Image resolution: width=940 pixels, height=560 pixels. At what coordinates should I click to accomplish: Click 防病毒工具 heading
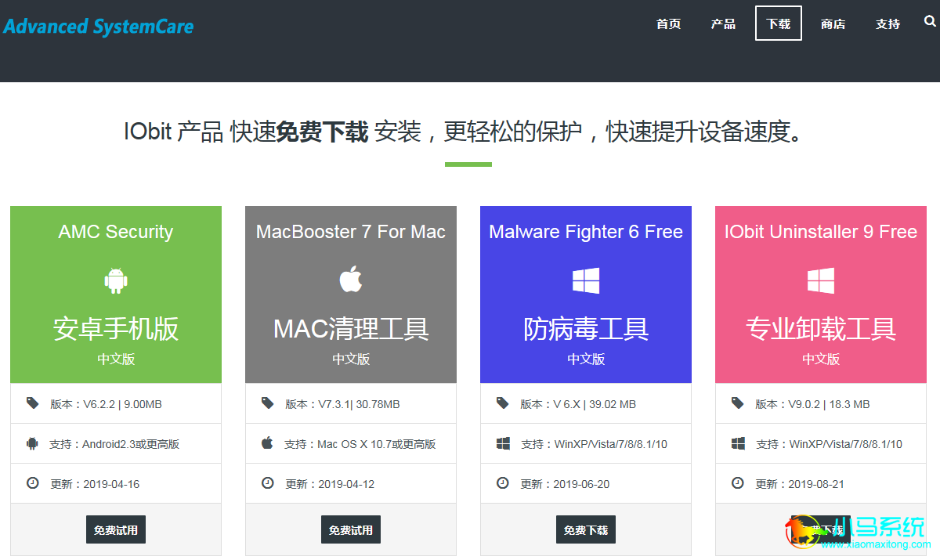click(x=586, y=329)
